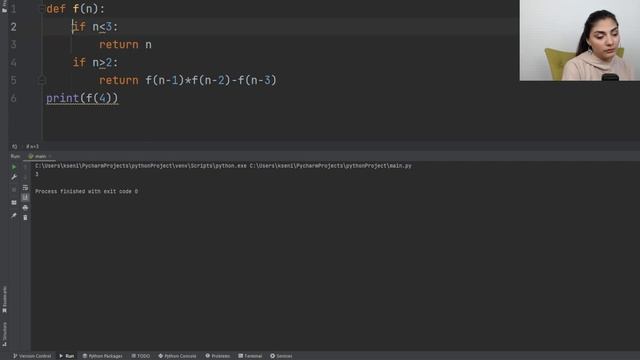Open the Terminal tool window
Image resolution: width=640 pixels, height=360 pixels.
coord(250,356)
